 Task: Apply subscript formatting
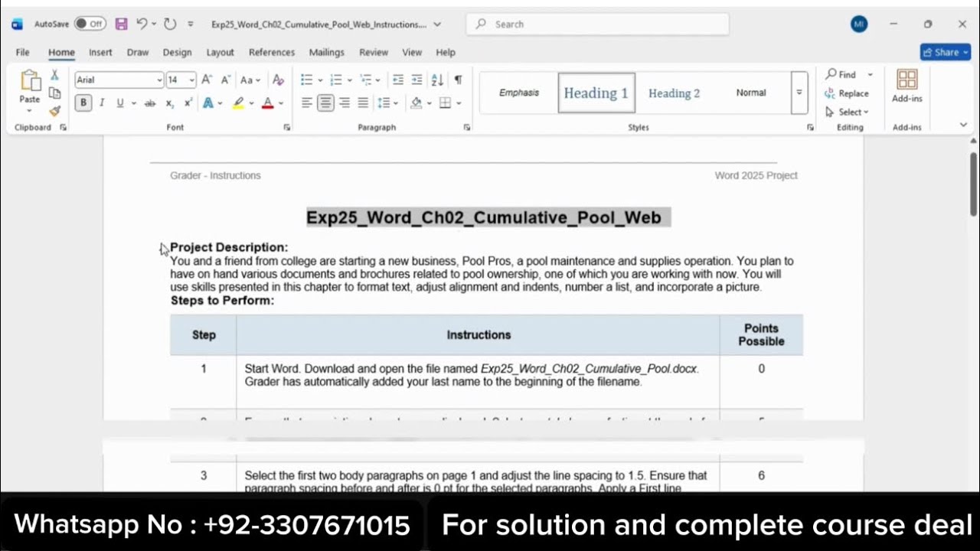coord(170,103)
